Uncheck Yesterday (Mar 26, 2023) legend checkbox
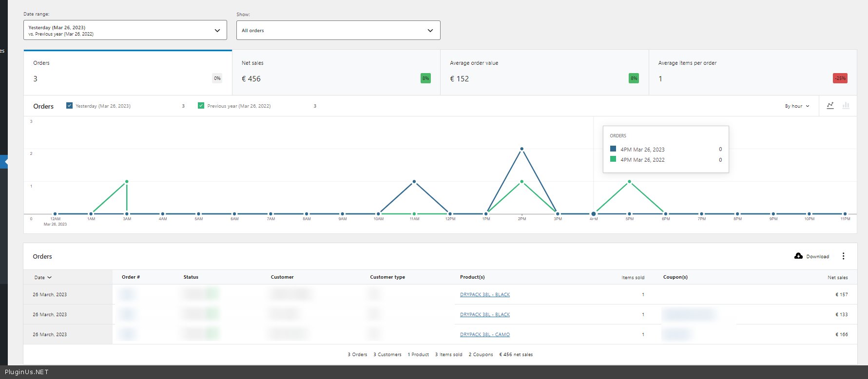The height and width of the screenshot is (379, 868). coord(70,106)
